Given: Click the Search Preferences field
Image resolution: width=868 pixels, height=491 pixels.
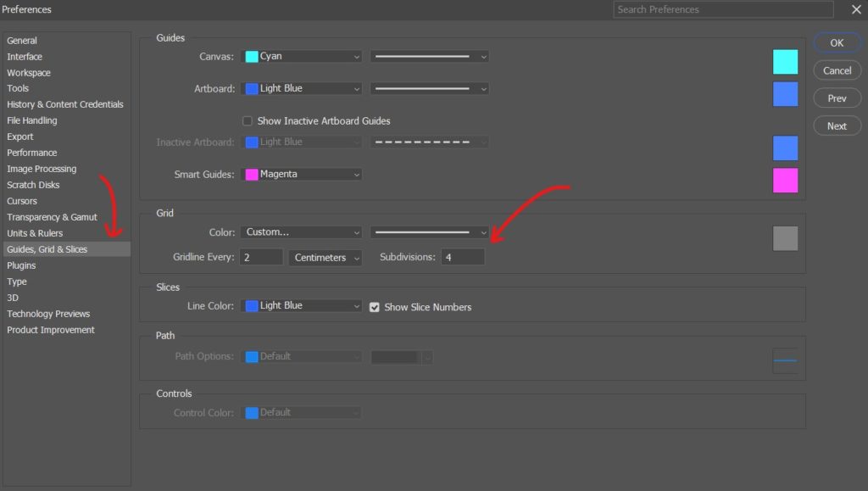Looking at the screenshot, I should (723, 9).
